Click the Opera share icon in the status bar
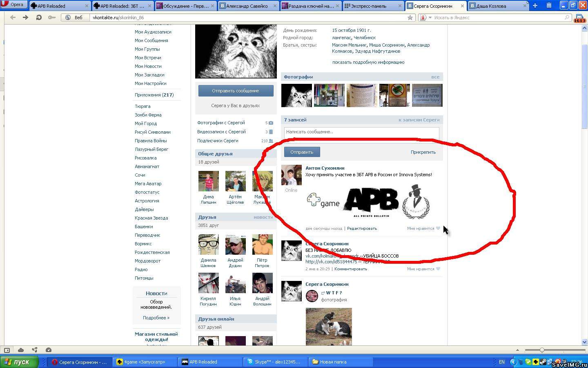Viewport: 588px width, 368px height. [x=35, y=350]
